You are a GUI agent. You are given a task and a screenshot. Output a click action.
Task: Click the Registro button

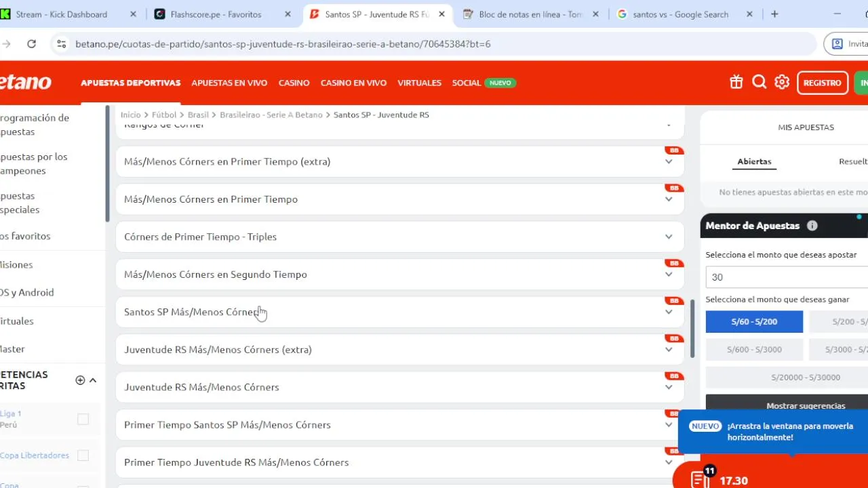[822, 83]
